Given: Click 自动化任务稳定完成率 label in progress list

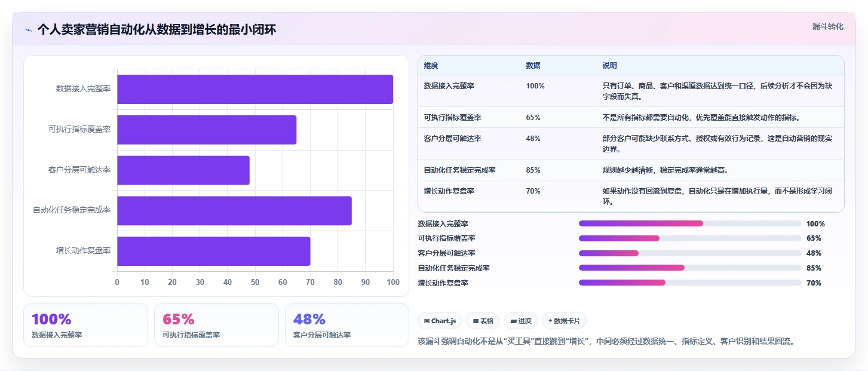Looking at the screenshot, I should pyautogui.click(x=454, y=268).
